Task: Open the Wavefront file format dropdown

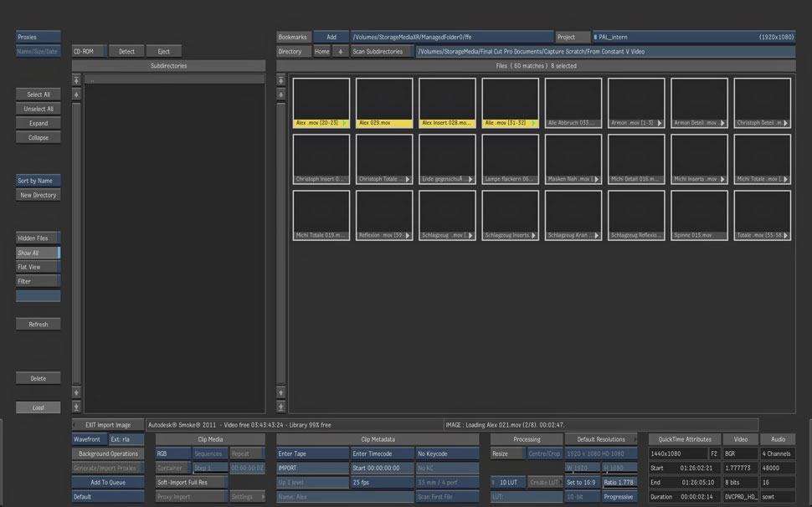Action: (89, 439)
